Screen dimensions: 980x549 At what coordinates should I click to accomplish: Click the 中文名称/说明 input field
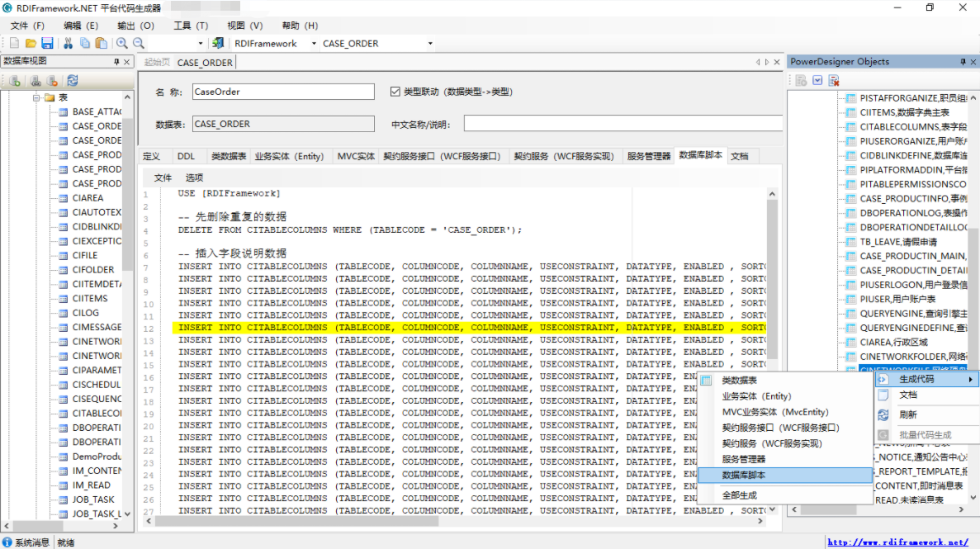coord(619,124)
